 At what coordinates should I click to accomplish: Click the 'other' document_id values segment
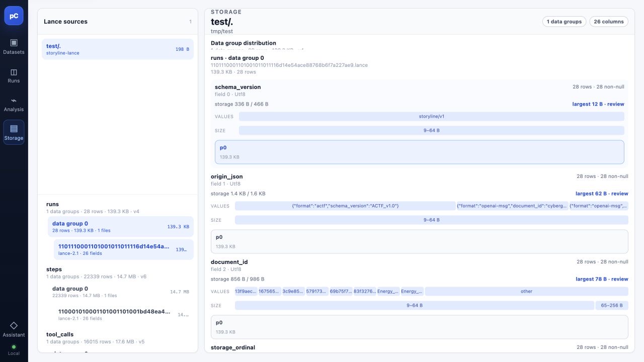coord(527,291)
